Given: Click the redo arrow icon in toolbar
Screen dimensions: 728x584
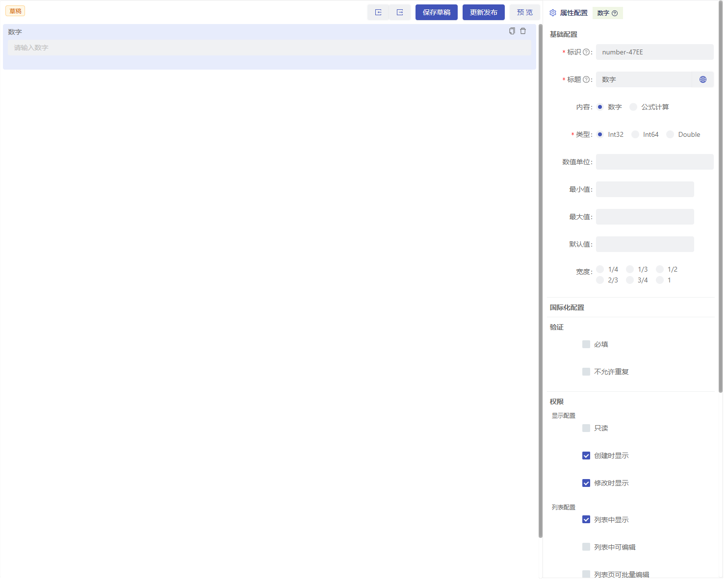Looking at the screenshot, I should (x=400, y=12).
